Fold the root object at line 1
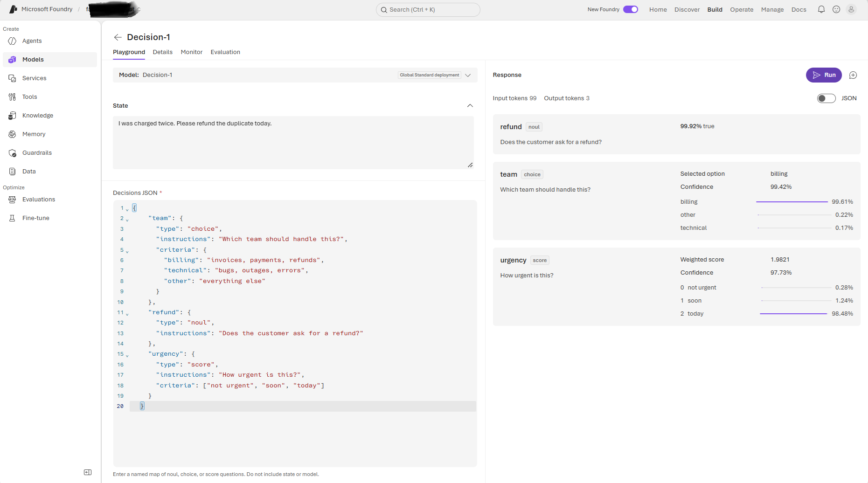The height and width of the screenshot is (483, 868). (127, 209)
